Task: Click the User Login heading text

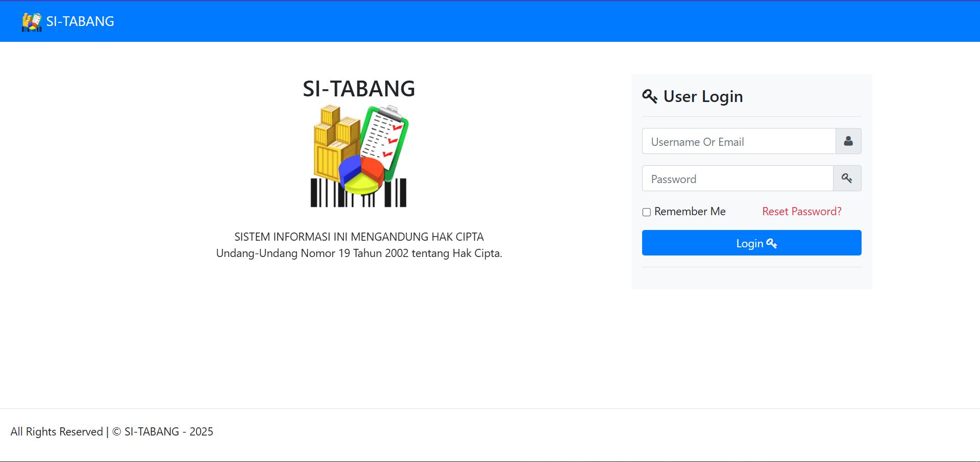Action: (703, 96)
